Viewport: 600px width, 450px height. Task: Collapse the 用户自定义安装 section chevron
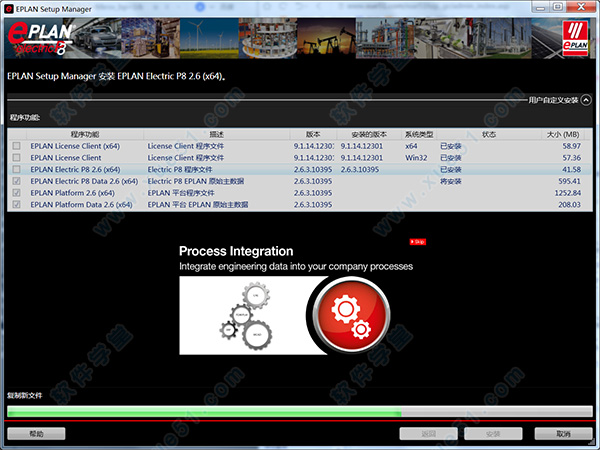[x=587, y=99]
